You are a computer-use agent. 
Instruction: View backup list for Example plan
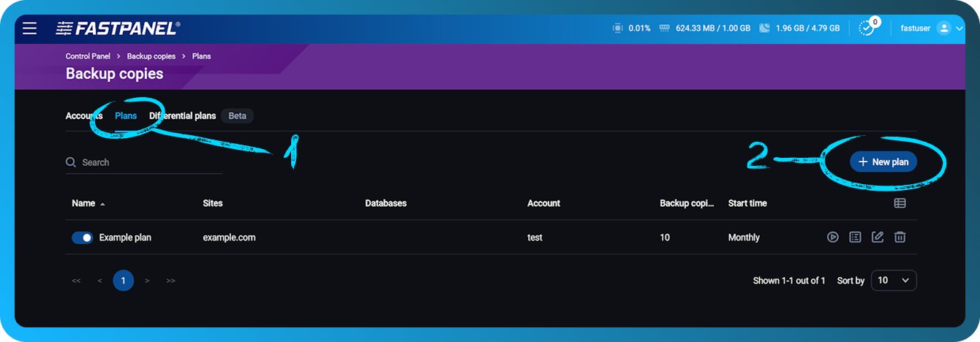coord(855,237)
